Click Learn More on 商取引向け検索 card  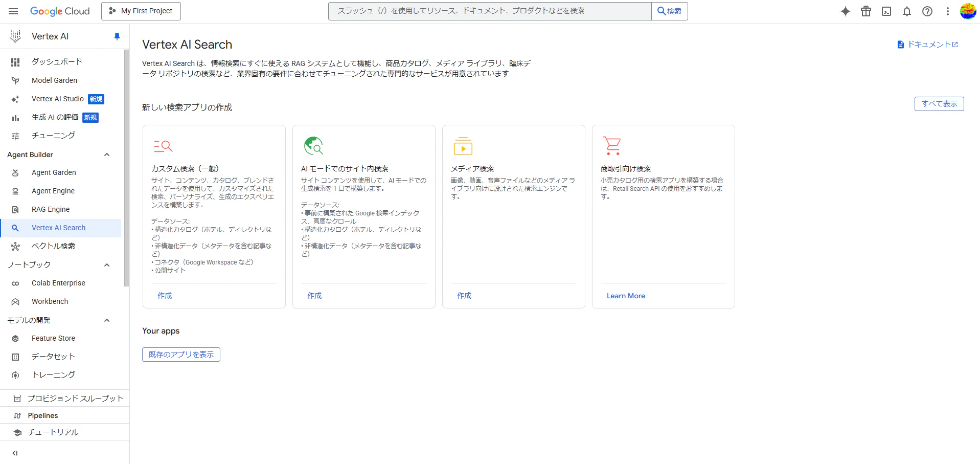pyautogui.click(x=626, y=296)
